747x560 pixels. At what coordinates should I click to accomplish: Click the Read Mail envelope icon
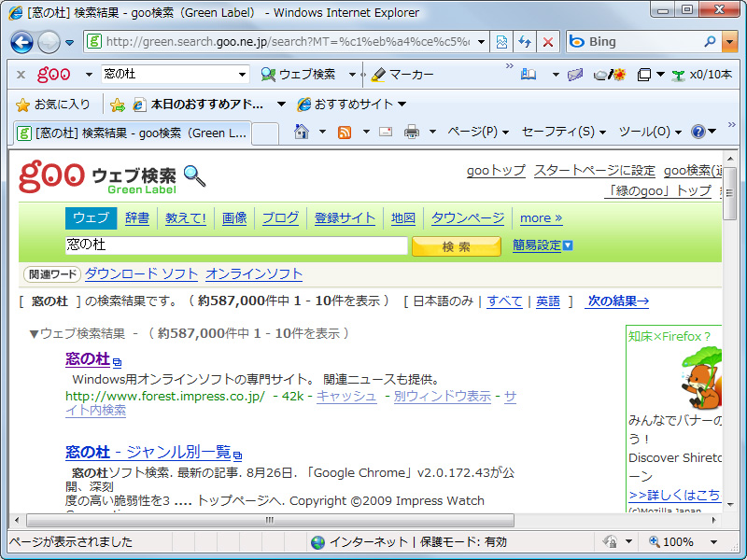[x=385, y=133]
